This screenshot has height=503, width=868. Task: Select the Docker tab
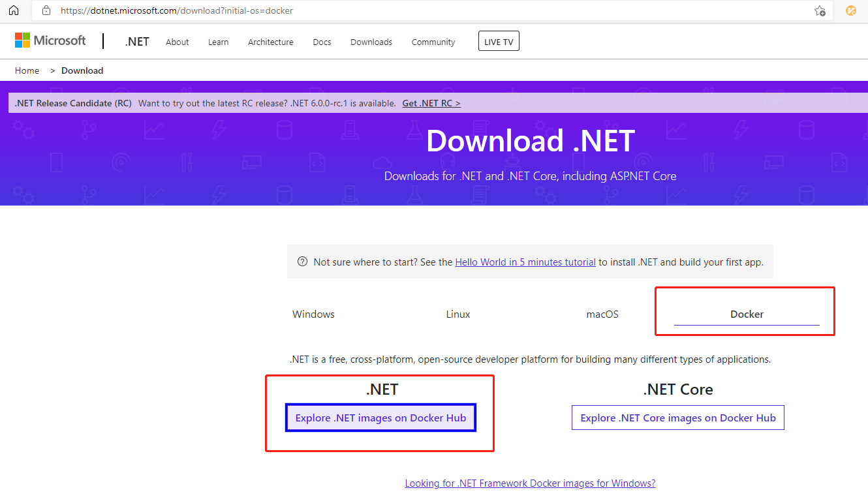coord(747,314)
